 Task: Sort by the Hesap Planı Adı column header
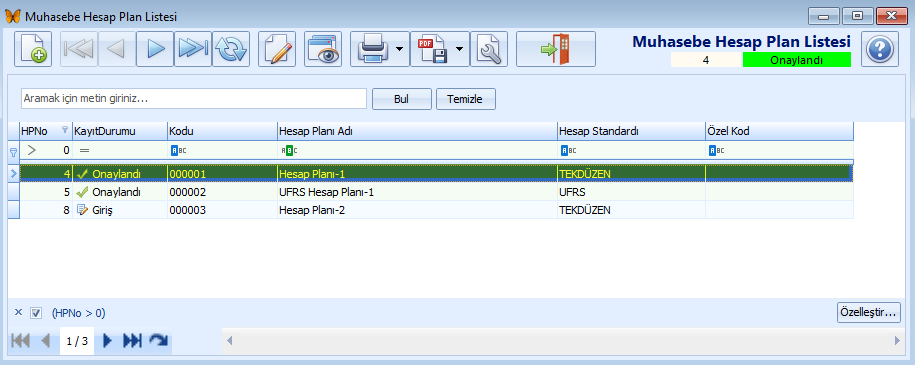417,131
